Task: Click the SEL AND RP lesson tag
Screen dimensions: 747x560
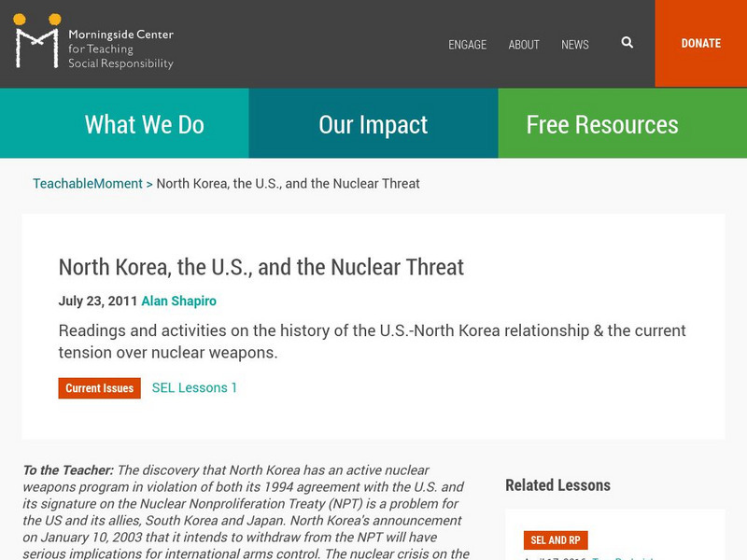Action: click(x=557, y=539)
